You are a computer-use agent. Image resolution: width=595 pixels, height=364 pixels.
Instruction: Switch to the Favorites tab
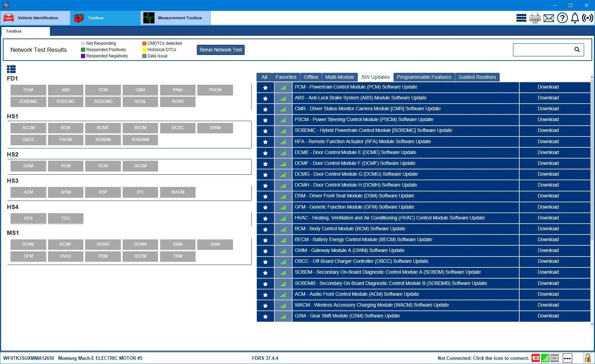286,77
